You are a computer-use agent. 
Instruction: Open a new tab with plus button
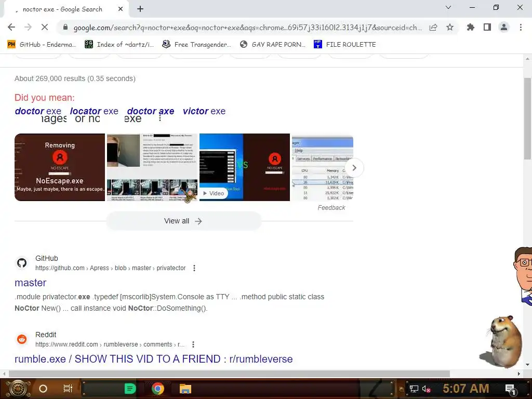[x=140, y=9]
